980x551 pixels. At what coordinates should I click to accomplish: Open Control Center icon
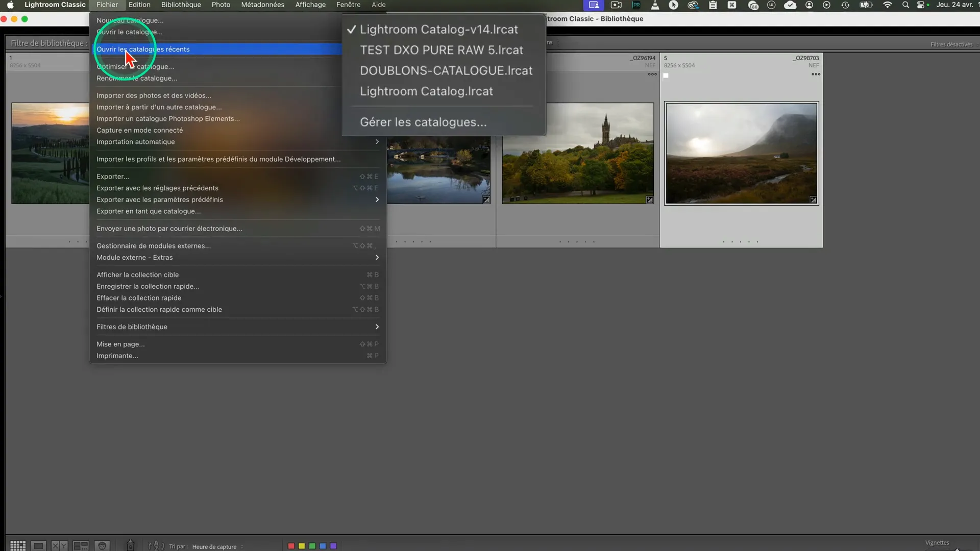click(x=921, y=5)
